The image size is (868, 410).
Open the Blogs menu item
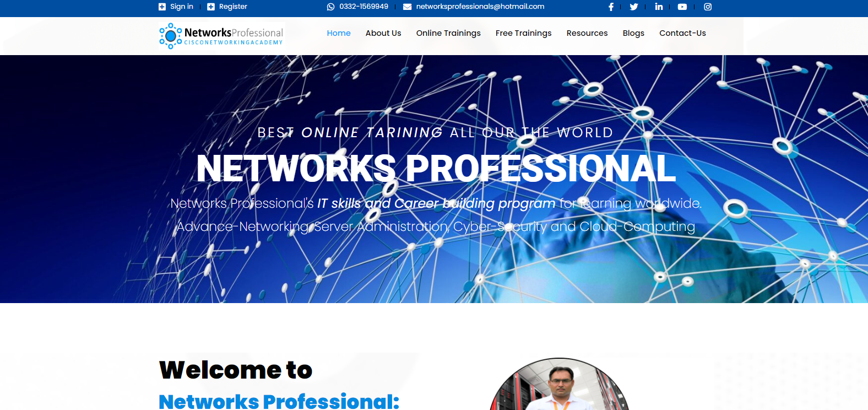(633, 33)
